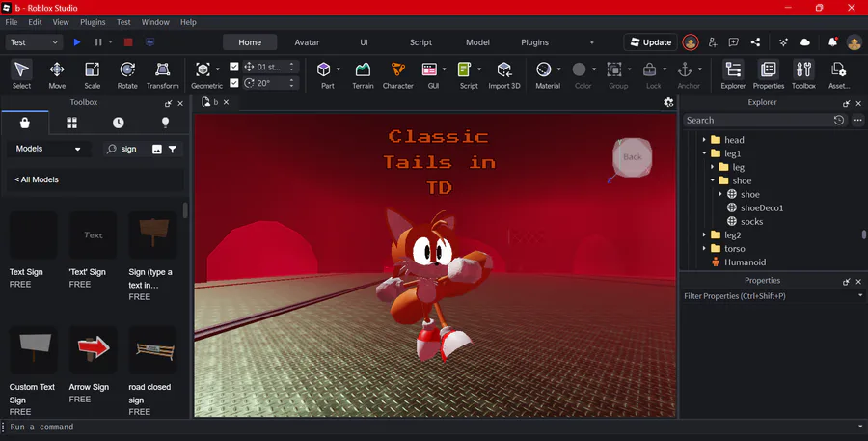Toggle the Toolbox panel button
The image size is (868, 441).
[803, 74]
